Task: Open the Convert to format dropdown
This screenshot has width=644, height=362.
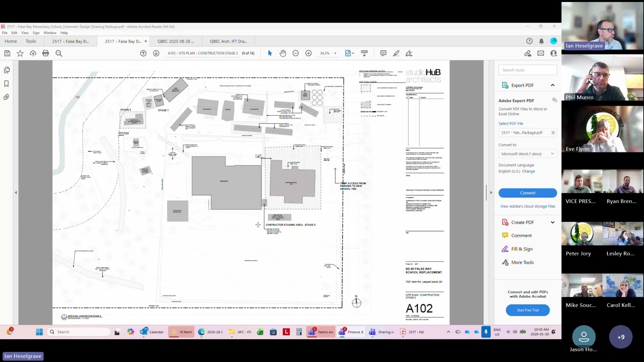Action: (x=527, y=154)
